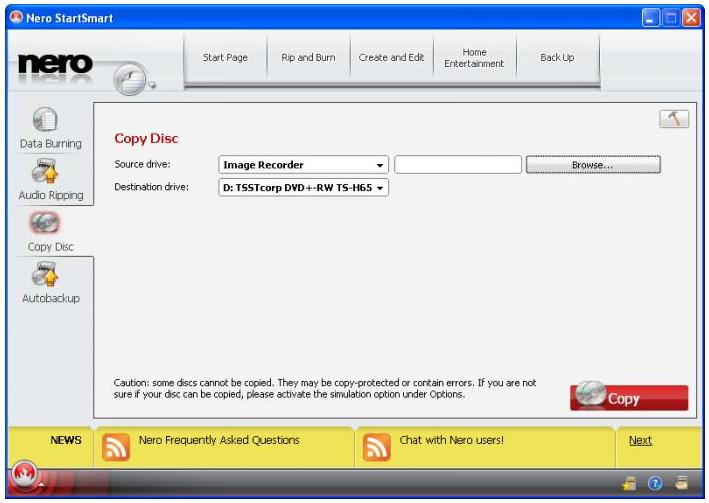The image size is (709, 503).
Task: Open Chat with Nero users feed
Action: pyautogui.click(x=451, y=440)
